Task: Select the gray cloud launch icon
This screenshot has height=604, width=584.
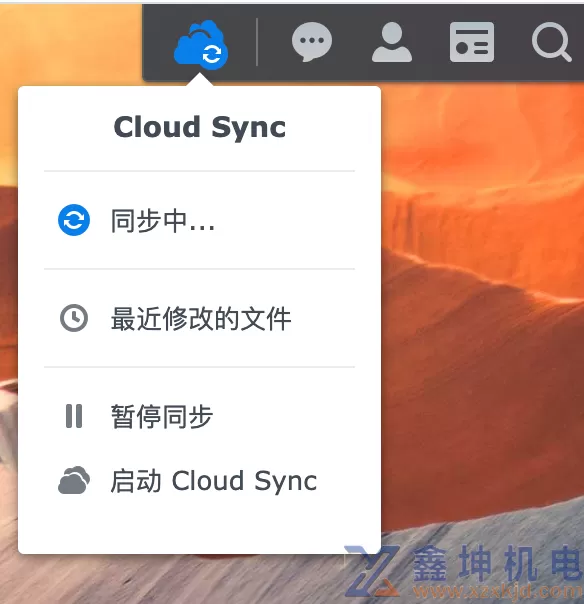Action: 74,480
